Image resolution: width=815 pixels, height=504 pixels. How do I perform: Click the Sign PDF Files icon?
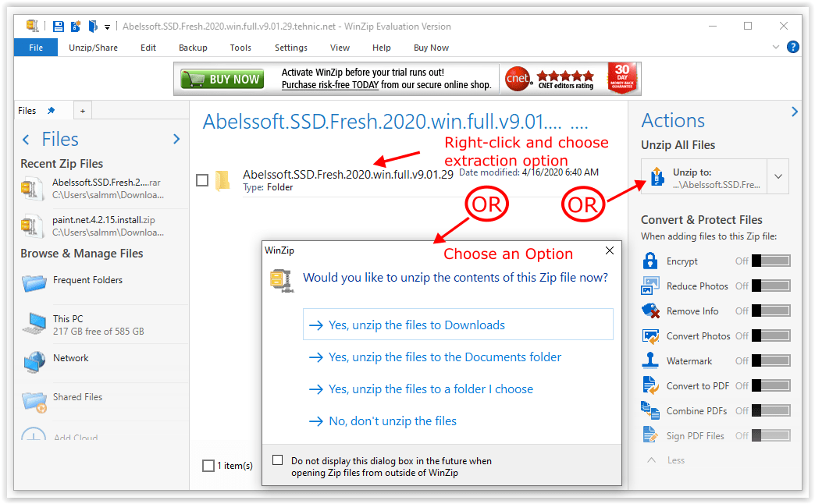point(650,435)
